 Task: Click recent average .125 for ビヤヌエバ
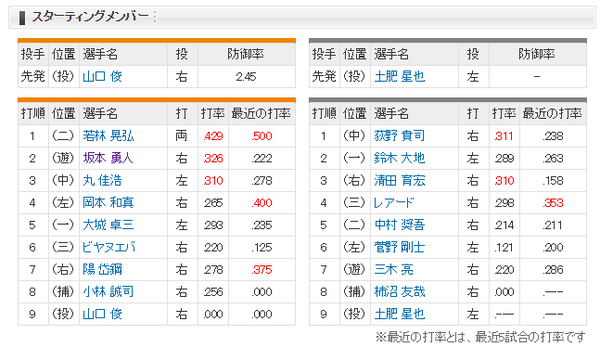tap(262, 248)
